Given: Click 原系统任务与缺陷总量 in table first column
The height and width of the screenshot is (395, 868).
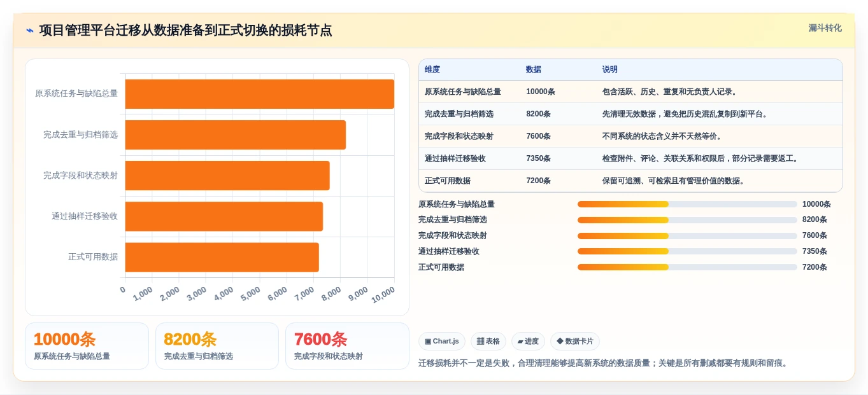Looking at the screenshot, I should [463, 92].
